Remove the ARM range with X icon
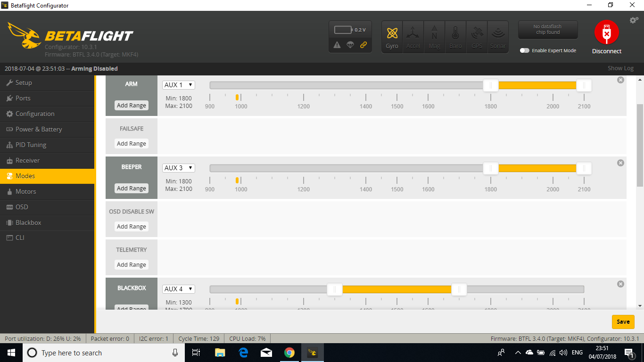The image size is (644, 362). tap(620, 80)
